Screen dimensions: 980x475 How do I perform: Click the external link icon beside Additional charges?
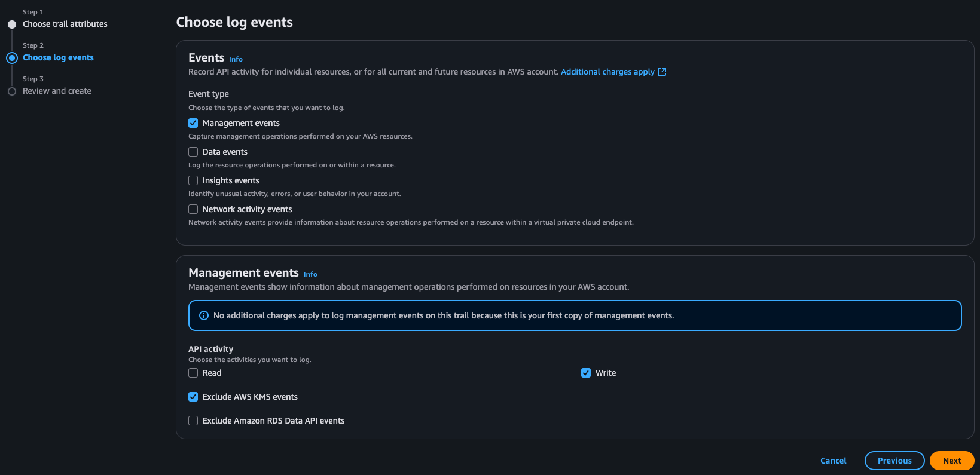pos(662,72)
